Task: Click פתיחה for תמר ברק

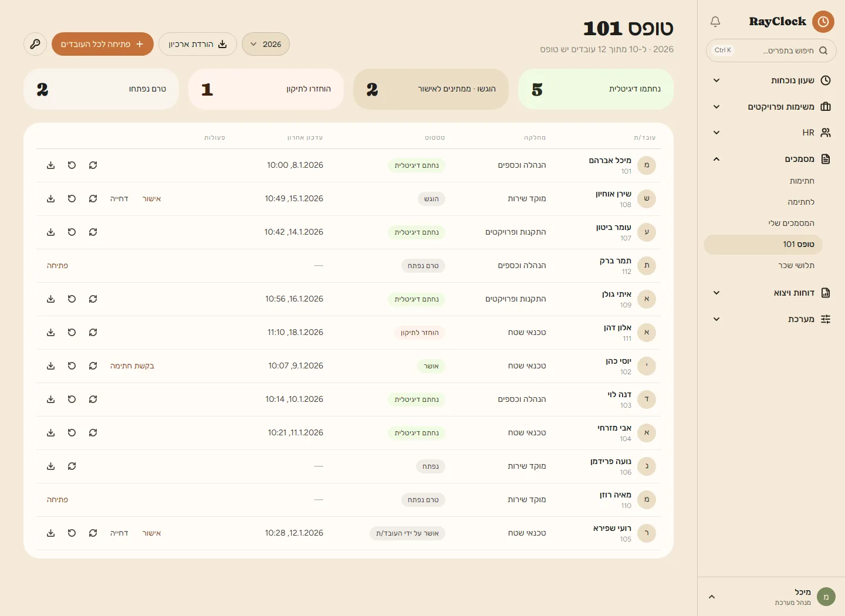Action: click(58, 266)
